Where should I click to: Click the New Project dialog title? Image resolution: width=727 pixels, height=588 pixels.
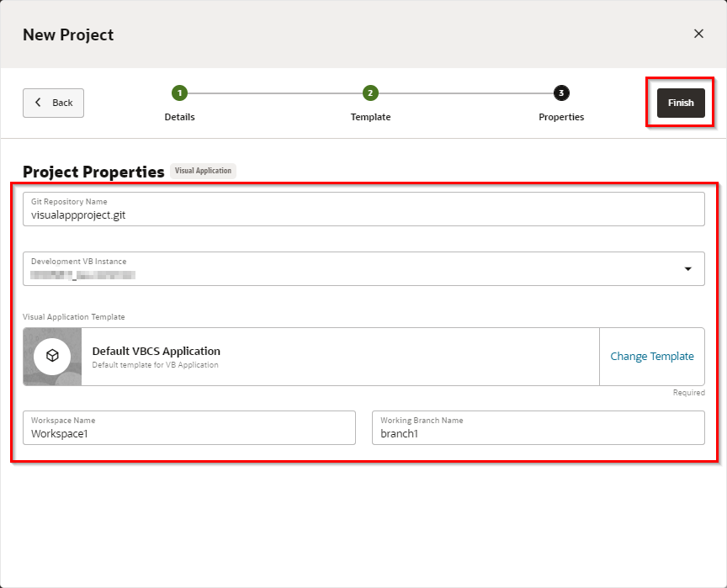(68, 34)
